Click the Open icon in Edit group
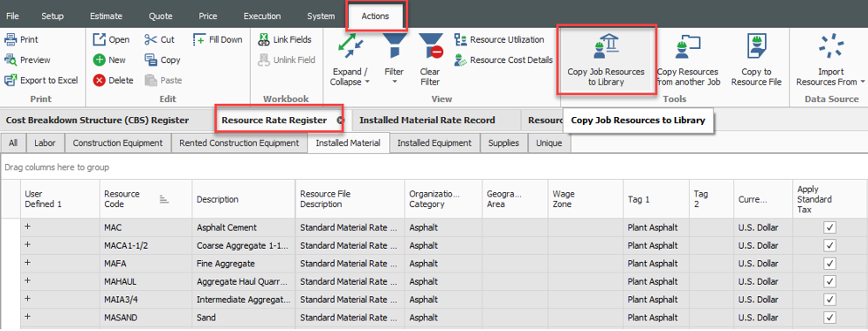The image size is (868, 331). pos(99,40)
